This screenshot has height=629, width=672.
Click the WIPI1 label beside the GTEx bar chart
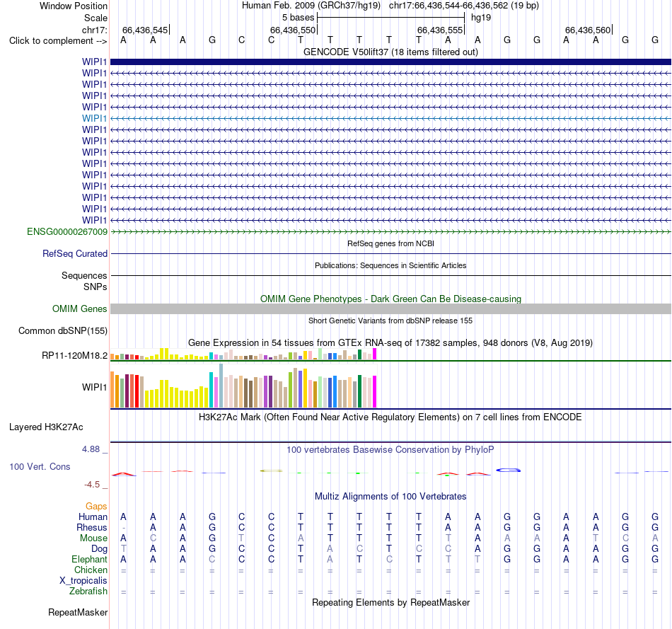(94, 387)
